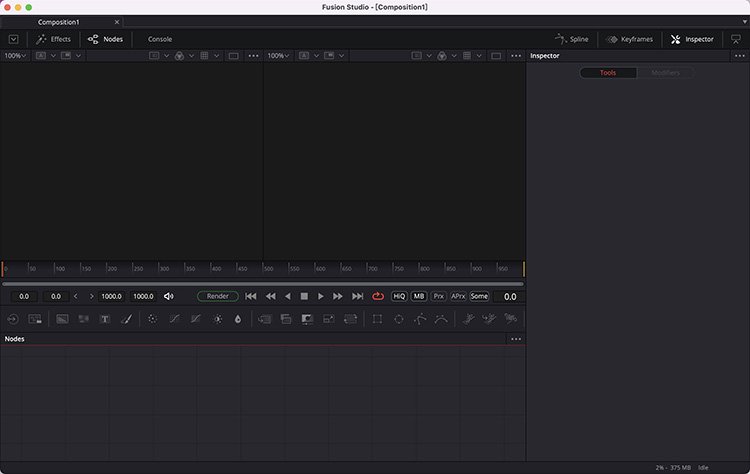Open right viewer three-dots options menu
The height and width of the screenshot is (474, 750).
point(516,56)
